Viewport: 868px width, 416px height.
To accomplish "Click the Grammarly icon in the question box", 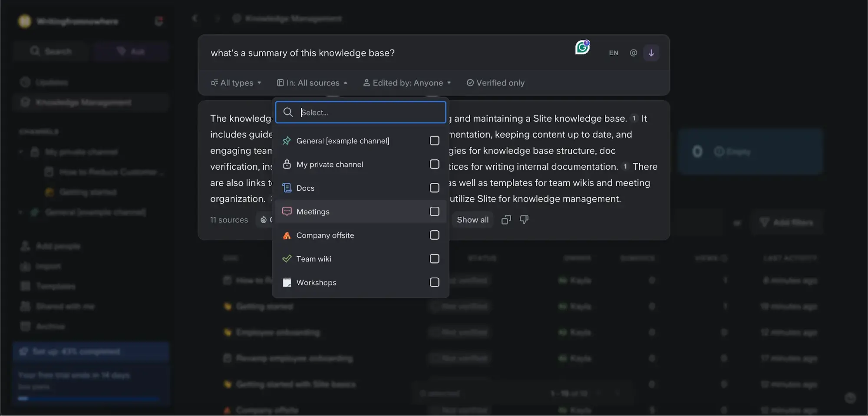I will pos(582,47).
